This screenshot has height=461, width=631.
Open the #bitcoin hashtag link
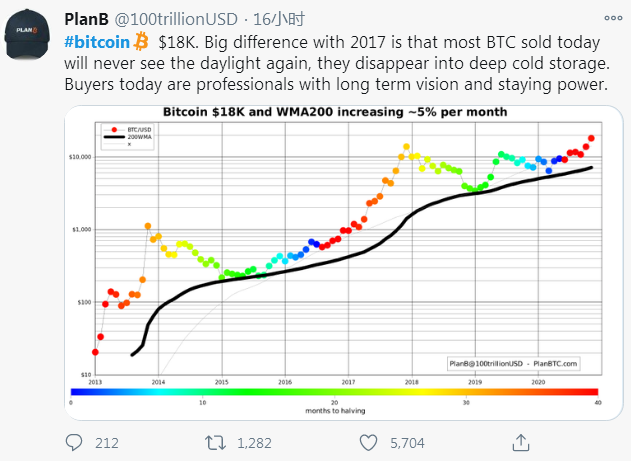point(97,42)
